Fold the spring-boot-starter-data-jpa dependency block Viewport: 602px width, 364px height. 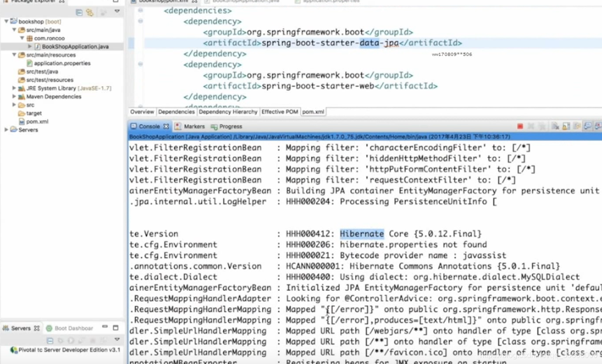140,21
